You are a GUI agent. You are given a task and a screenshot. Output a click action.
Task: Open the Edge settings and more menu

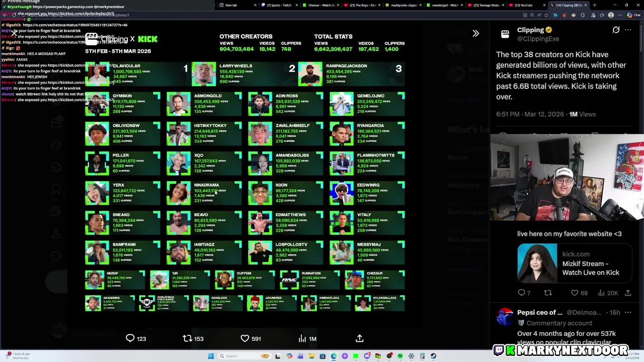[x=620, y=15]
